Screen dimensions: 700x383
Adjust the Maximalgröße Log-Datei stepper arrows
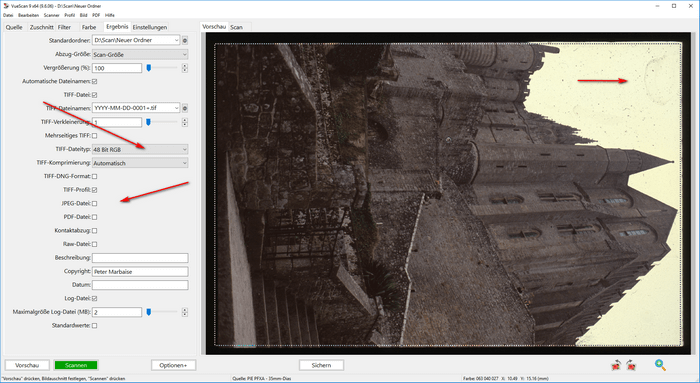tap(185, 312)
